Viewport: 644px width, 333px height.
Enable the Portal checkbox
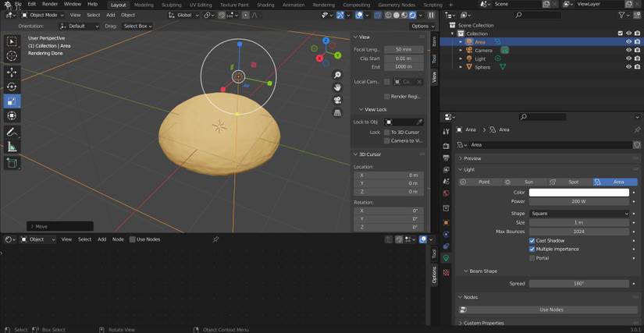click(x=532, y=258)
